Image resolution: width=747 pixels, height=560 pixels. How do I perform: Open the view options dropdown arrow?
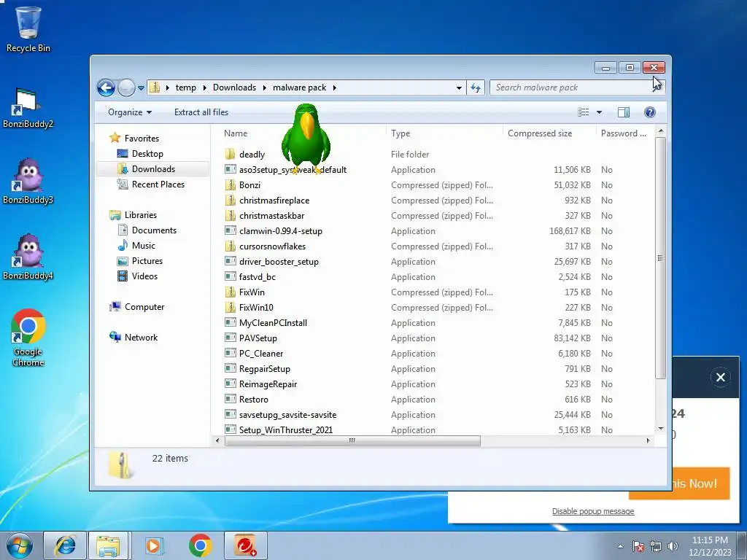coord(600,112)
